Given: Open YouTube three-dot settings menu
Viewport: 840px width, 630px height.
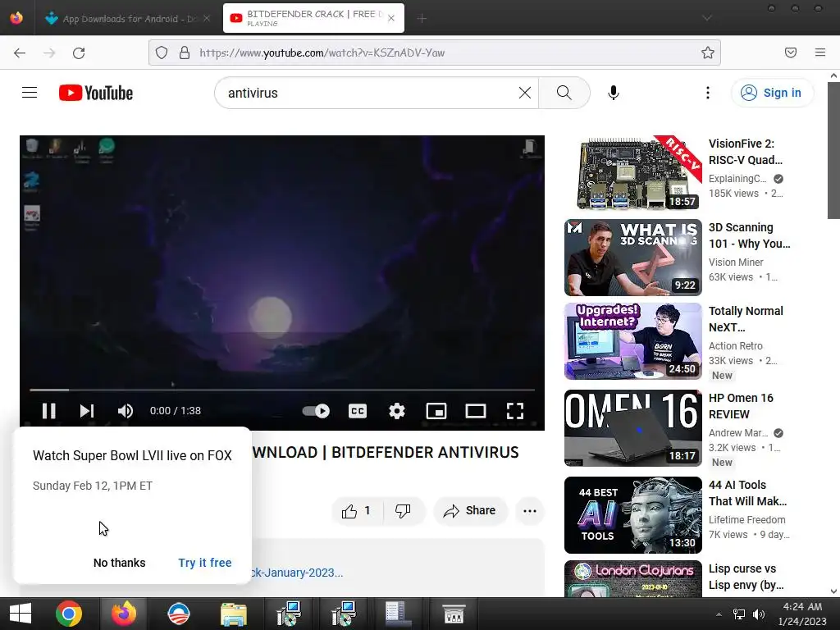Looking at the screenshot, I should (708, 93).
